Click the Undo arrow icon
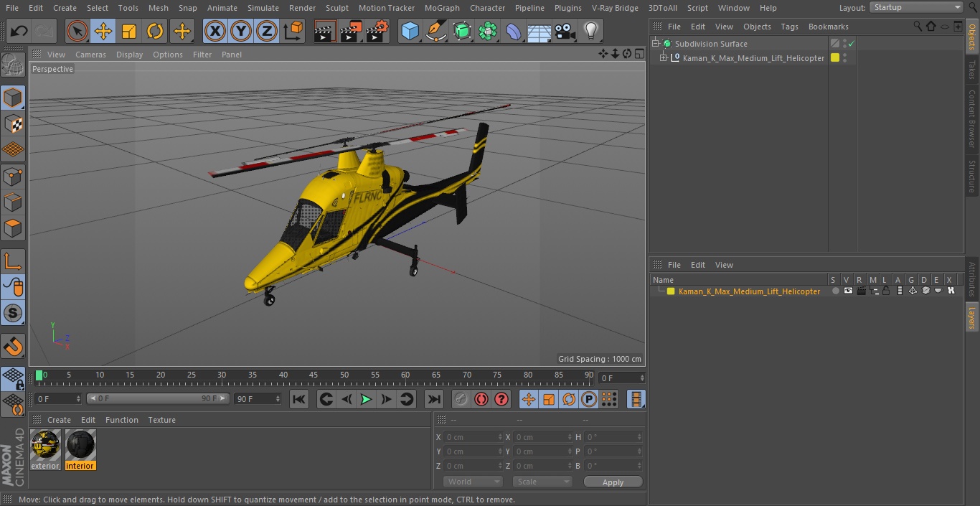The image size is (980, 506). [19, 31]
